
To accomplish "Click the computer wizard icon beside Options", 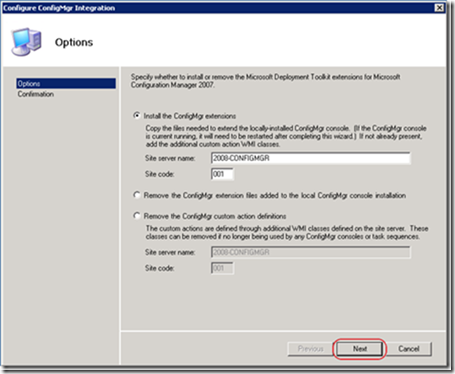I will click(27, 41).
